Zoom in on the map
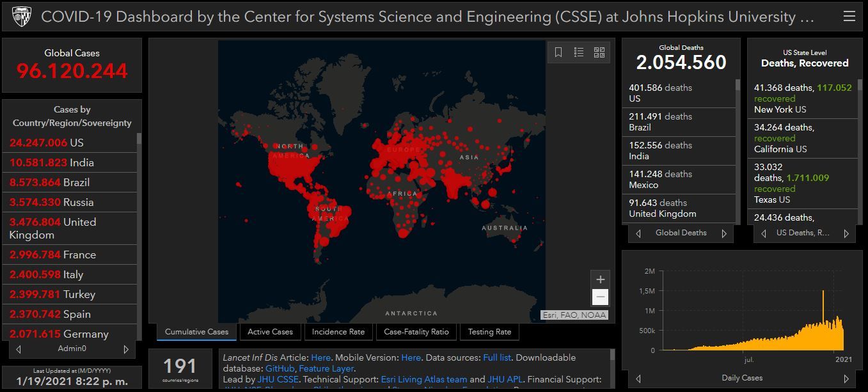868x392 pixels. [x=600, y=279]
